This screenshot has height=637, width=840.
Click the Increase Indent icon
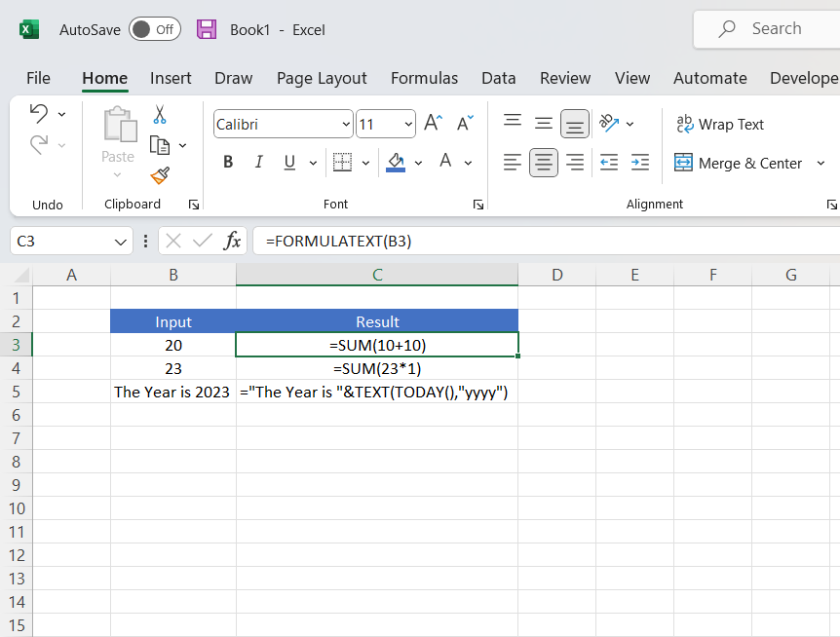pyautogui.click(x=640, y=163)
